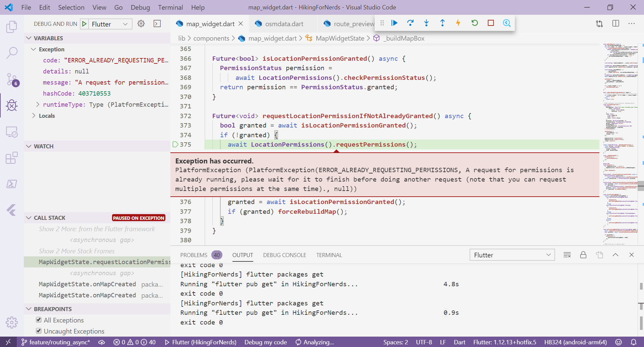The height and width of the screenshot is (347, 644).
Task: Hot reload the app with the lightning icon
Action: point(459,23)
